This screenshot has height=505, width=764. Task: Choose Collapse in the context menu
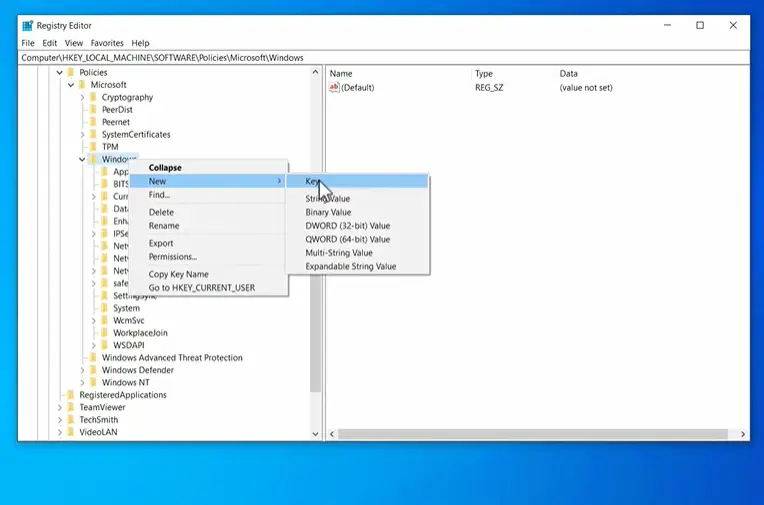click(x=209, y=168)
